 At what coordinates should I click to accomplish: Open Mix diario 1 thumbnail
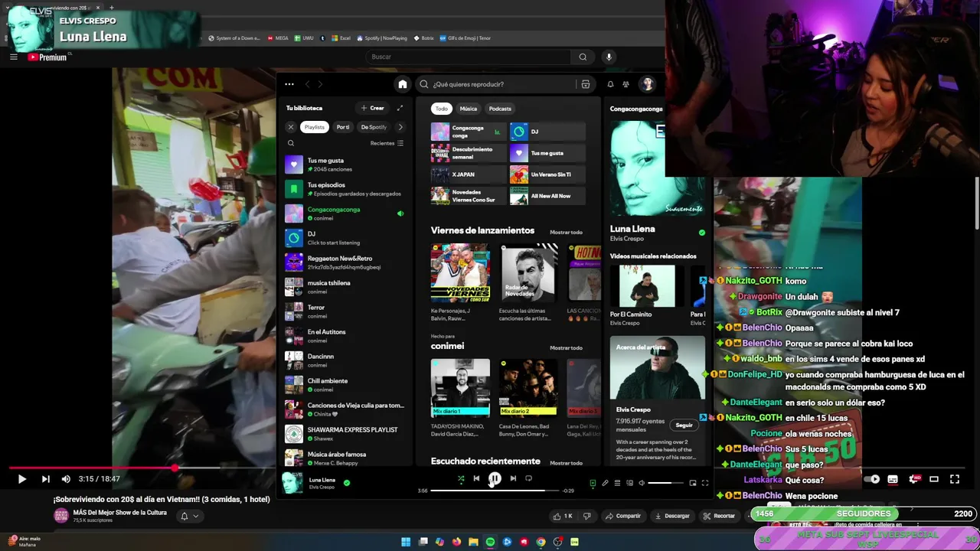(x=460, y=388)
